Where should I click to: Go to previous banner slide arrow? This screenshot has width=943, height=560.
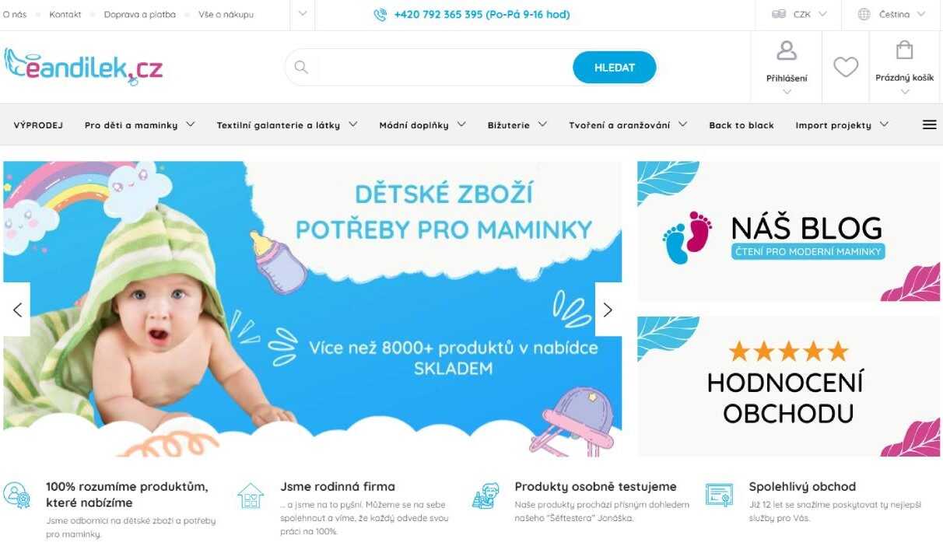point(17,310)
